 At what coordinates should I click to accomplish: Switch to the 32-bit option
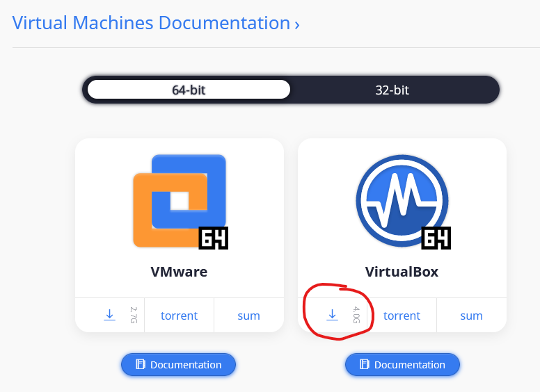point(392,90)
